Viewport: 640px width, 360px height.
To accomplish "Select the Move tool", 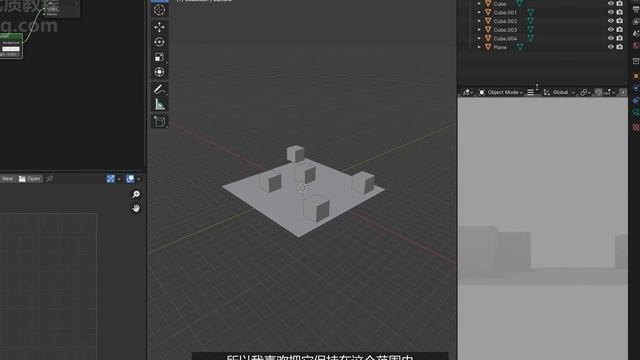I will [160, 27].
